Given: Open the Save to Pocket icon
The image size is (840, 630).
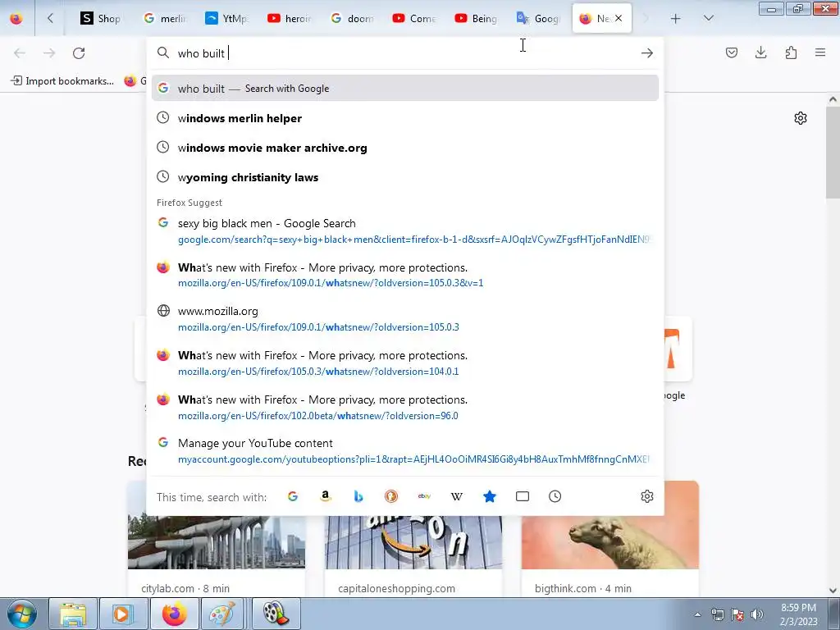Looking at the screenshot, I should 732,52.
